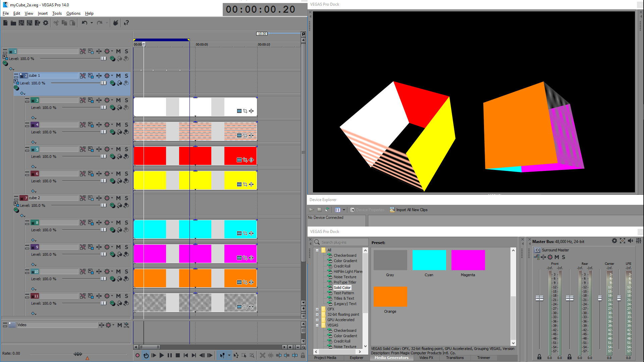Image resolution: width=644 pixels, height=362 pixels.
Task: Open Master Bus audio properties gear
Action: [614, 241]
